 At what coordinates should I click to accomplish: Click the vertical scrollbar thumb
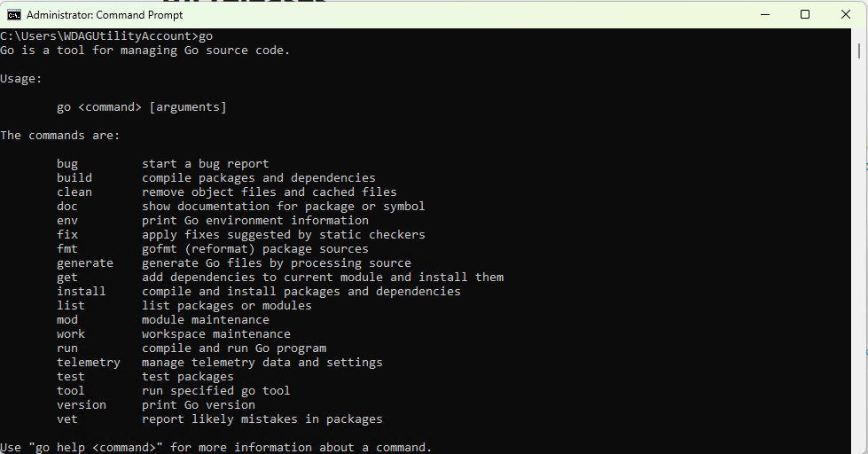tap(858, 49)
